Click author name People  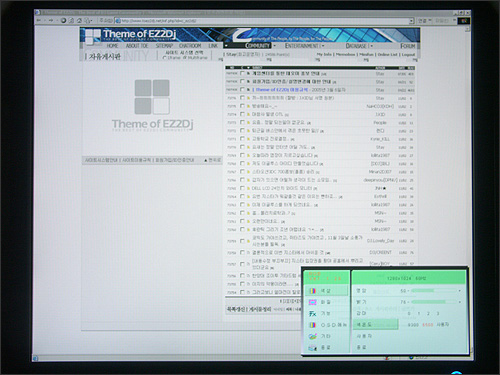pos(380,123)
